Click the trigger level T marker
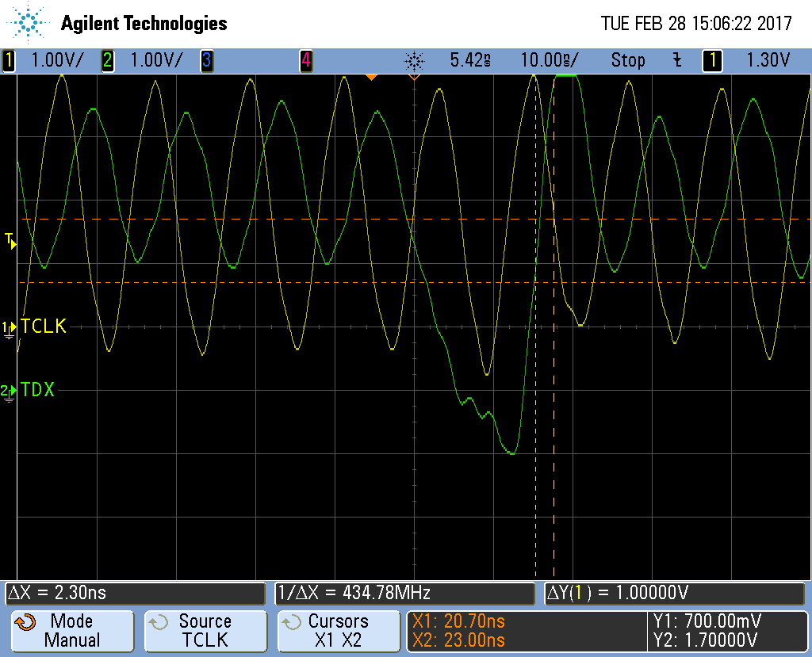 pos(10,240)
